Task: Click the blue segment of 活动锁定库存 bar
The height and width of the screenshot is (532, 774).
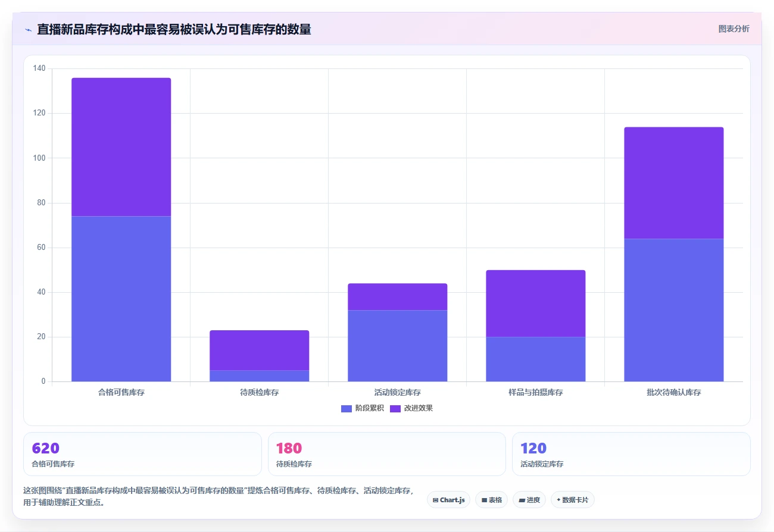Action: (x=397, y=346)
